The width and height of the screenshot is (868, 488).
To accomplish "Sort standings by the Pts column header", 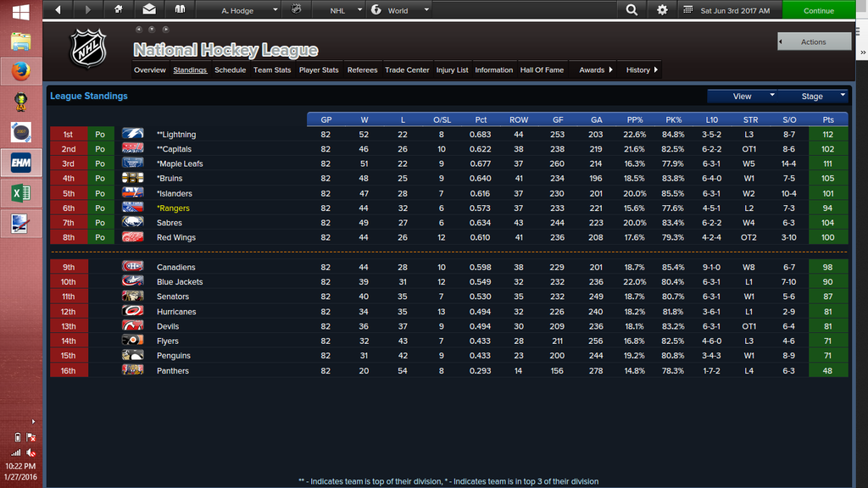I will tap(828, 119).
